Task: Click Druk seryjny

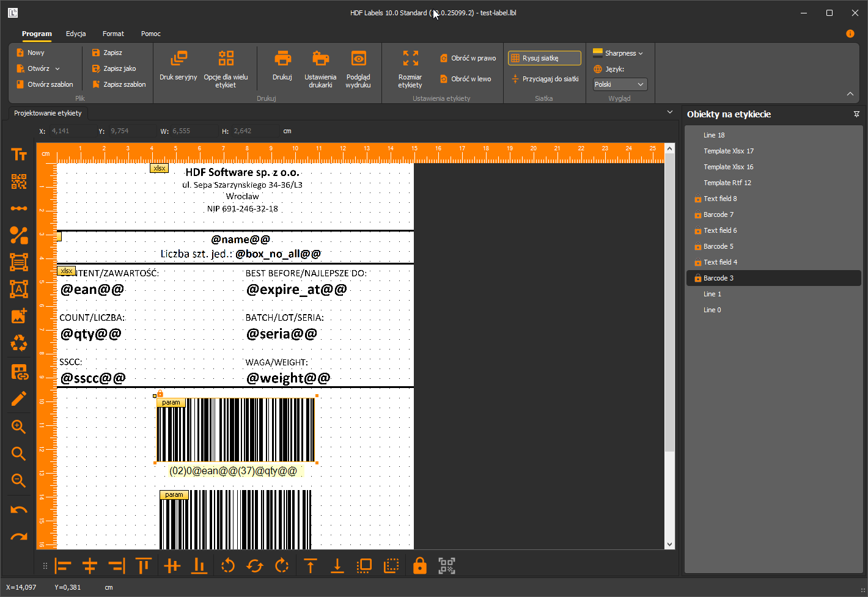Action: pos(178,67)
